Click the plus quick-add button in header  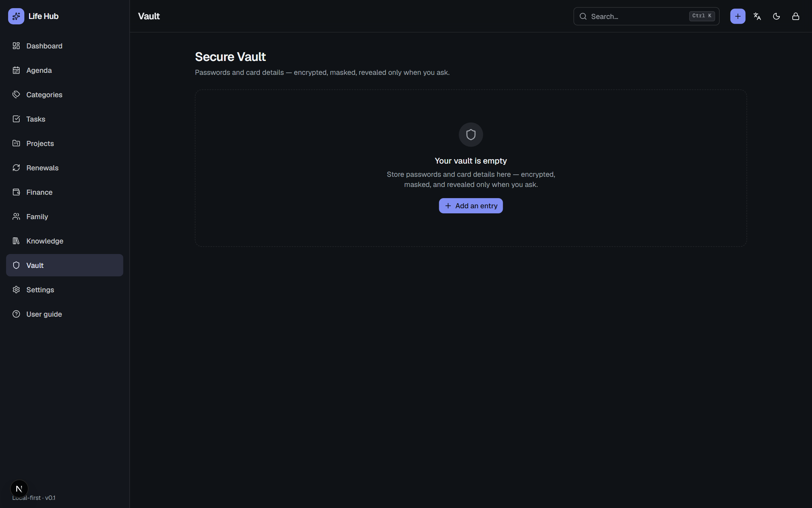coord(738,16)
